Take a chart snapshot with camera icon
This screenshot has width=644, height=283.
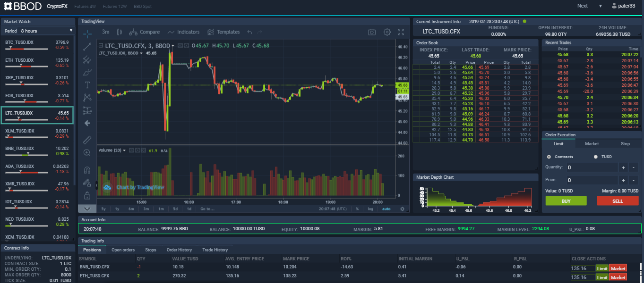(372, 32)
